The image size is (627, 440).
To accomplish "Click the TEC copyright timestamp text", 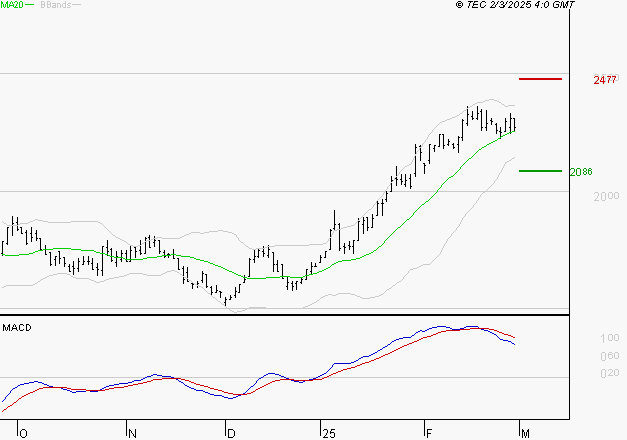I will (515, 5).
